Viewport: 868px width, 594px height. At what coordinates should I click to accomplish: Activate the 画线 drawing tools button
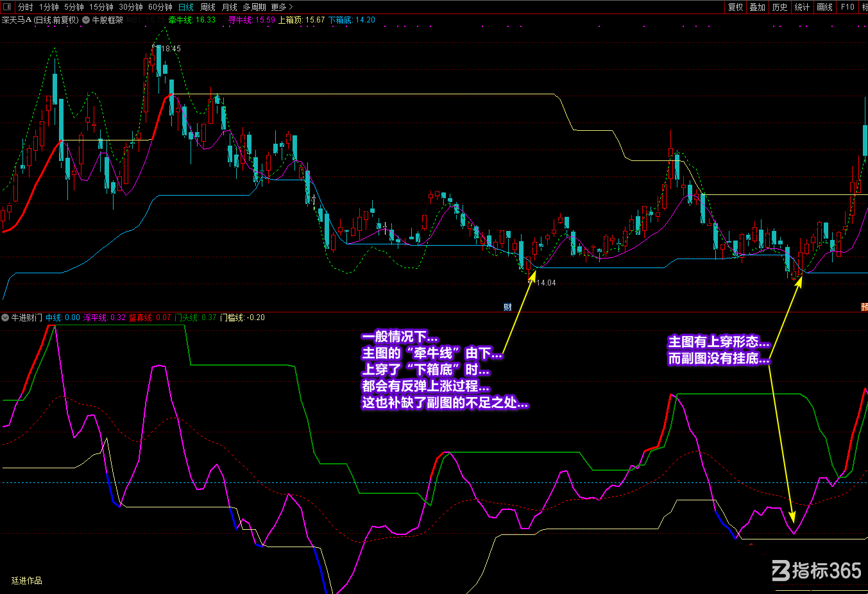pos(825,7)
